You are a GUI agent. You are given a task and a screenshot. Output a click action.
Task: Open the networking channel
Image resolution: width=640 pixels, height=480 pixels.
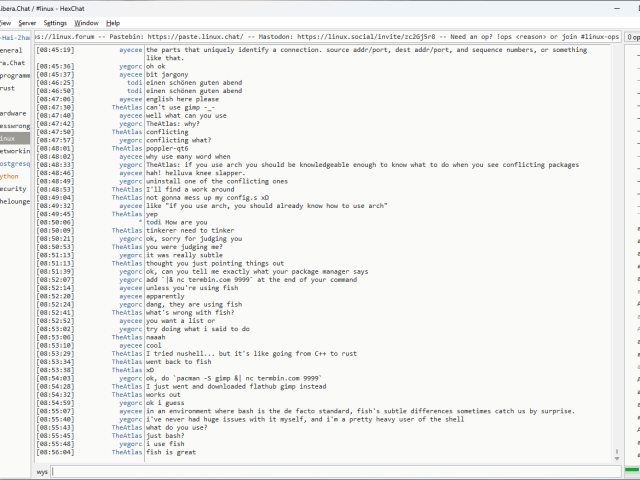[x=13, y=150]
